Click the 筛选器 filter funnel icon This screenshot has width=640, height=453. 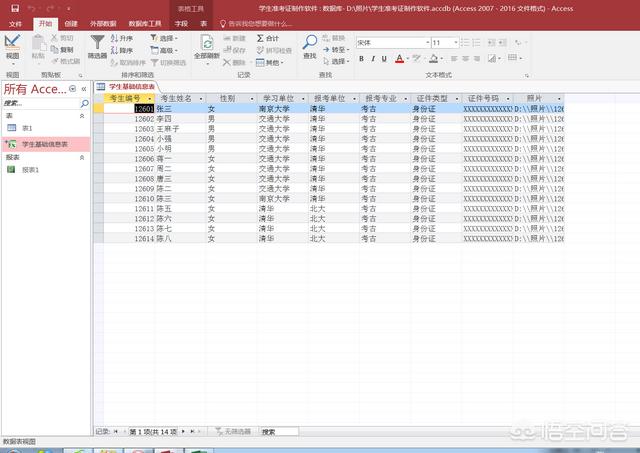pyautogui.click(x=97, y=45)
